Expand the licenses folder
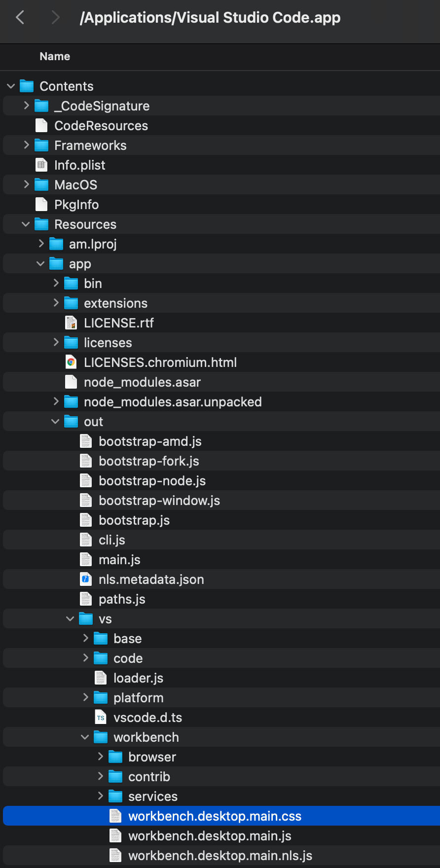This screenshot has height=868, width=440. [x=56, y=342]
